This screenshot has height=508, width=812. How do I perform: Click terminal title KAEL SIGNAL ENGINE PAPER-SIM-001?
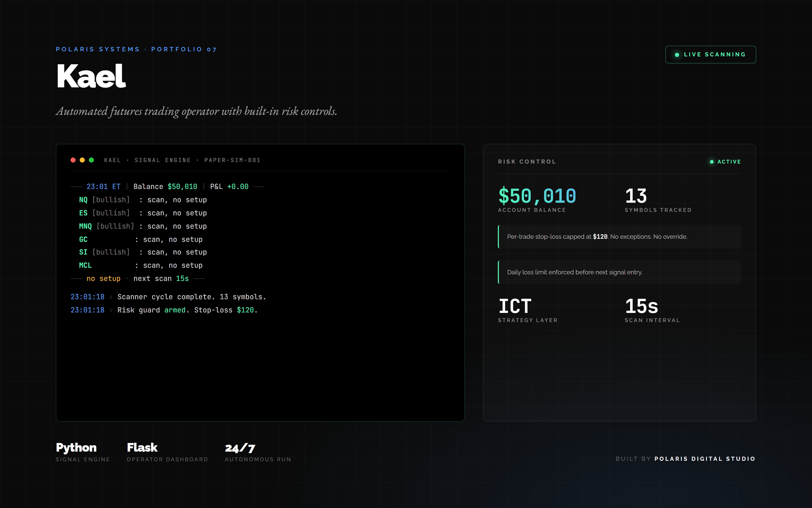tap(182, 160)
